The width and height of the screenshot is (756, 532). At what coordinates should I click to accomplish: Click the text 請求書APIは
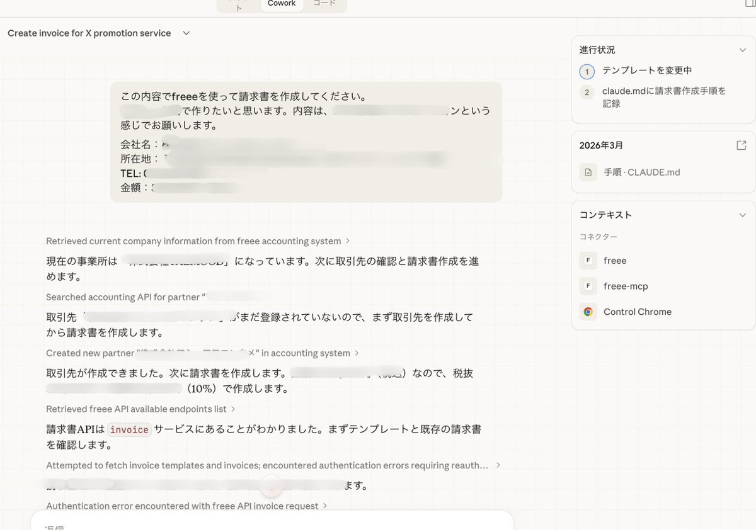75,430
